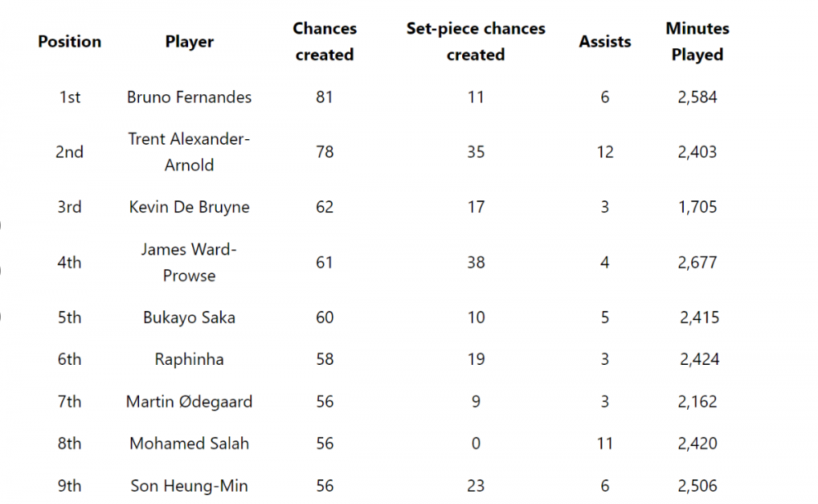This screenshot has height=504, width=818.
Task: Click Bruno Fernandes' 81 chances created value
Action: click(325, 97)
